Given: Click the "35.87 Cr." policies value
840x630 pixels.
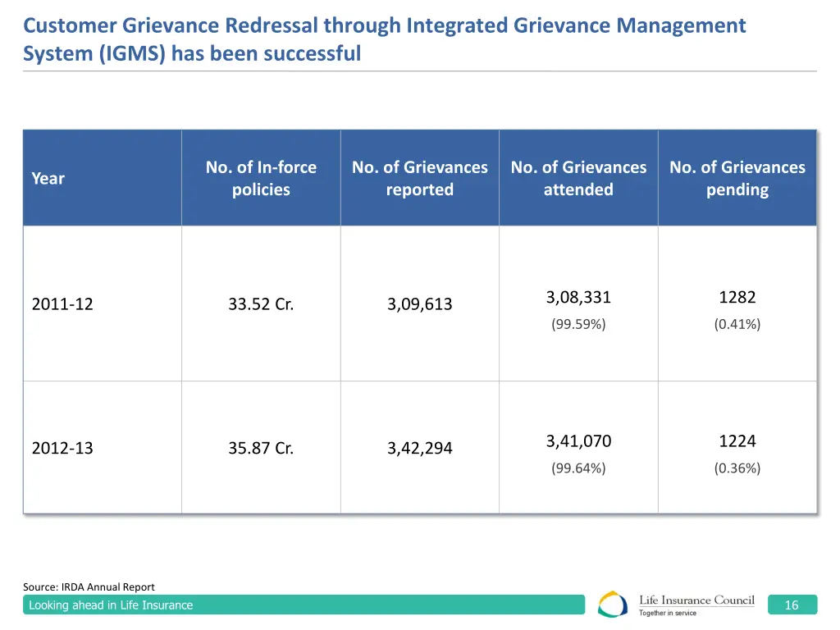Looking at the screenshot, I should (x=261, y=448).
